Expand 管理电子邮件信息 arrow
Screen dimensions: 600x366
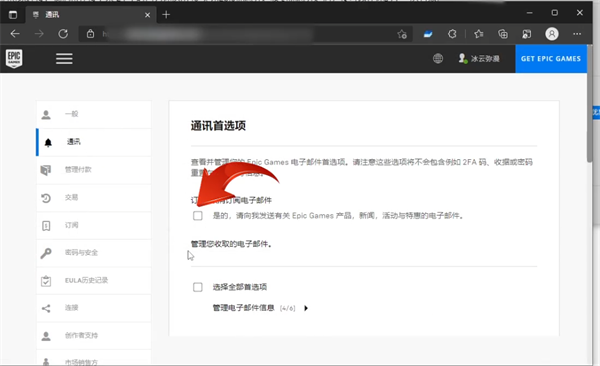pyautogui.click(x=306, y=308)
